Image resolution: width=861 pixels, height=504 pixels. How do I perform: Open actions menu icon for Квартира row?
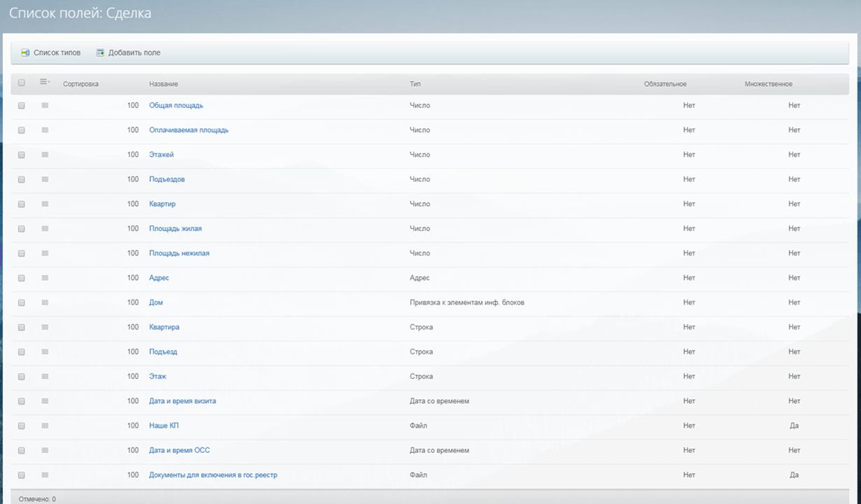point(45,327)
